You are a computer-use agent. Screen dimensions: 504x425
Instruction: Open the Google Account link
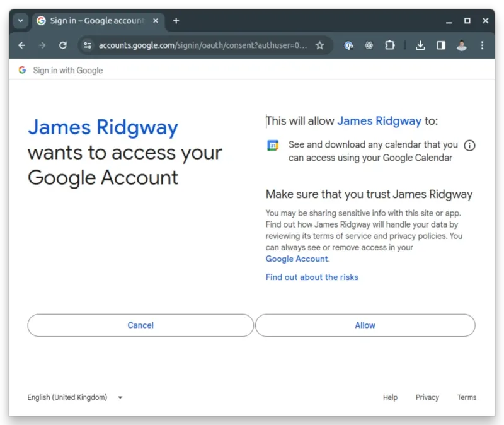point(297,259)
